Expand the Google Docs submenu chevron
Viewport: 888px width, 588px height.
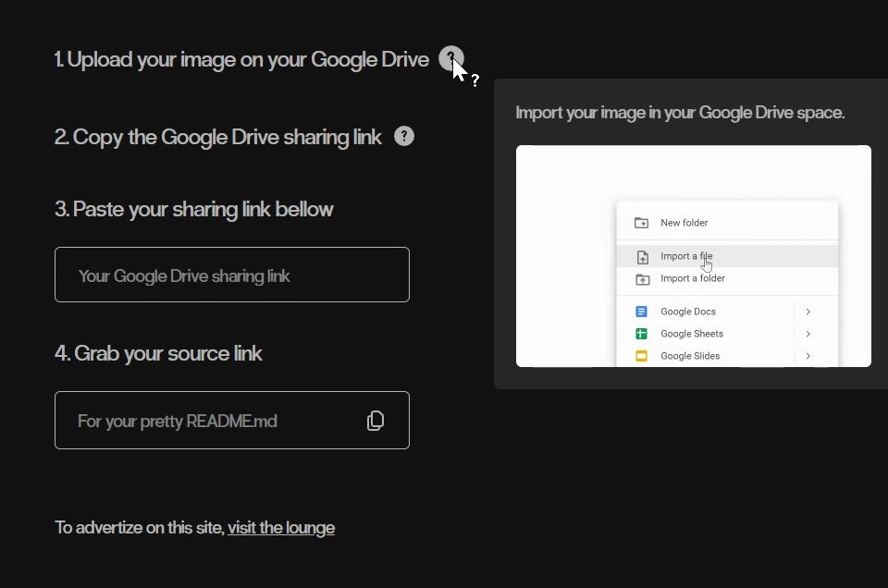(808, 312)
